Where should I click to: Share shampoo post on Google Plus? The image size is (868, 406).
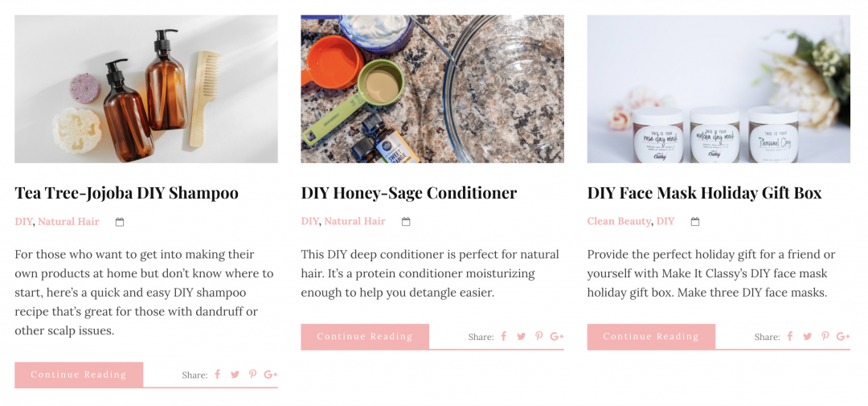[270, 375]
